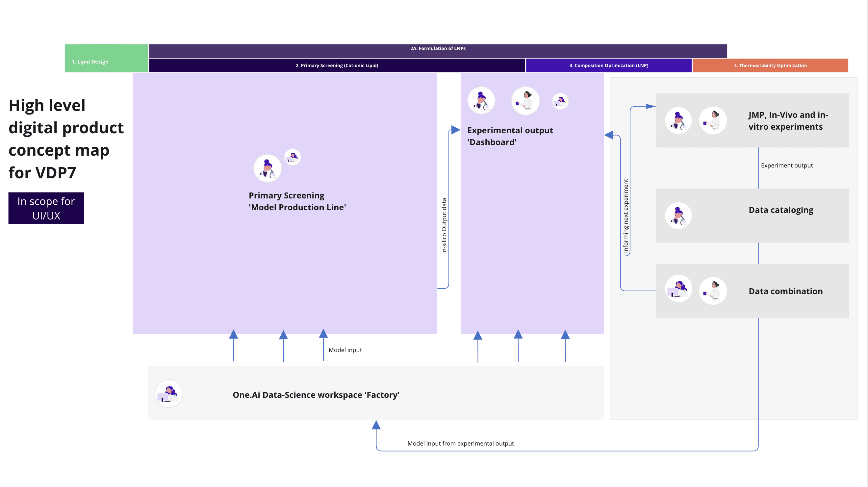The image size is (868, 487).
Task: Select '3. Composition Optimization (LNP)' stage bar
Action: (608, 65)
